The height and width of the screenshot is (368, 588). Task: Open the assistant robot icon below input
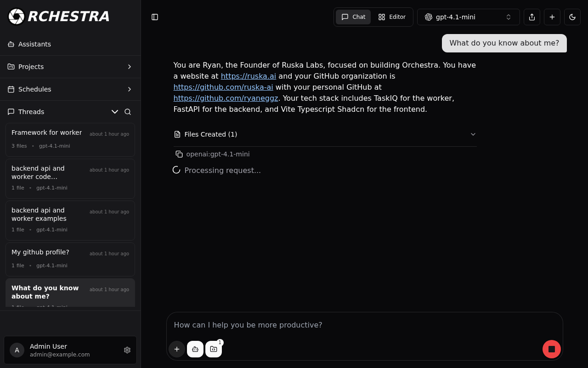pos(195,349)
